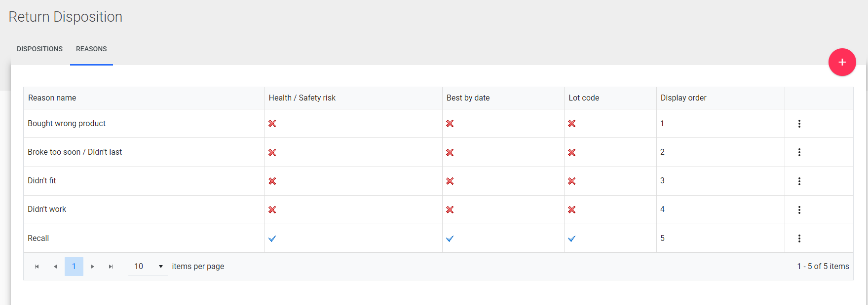Click the 'Recall' reason name
868x305 pixels.
click(38, 238)
